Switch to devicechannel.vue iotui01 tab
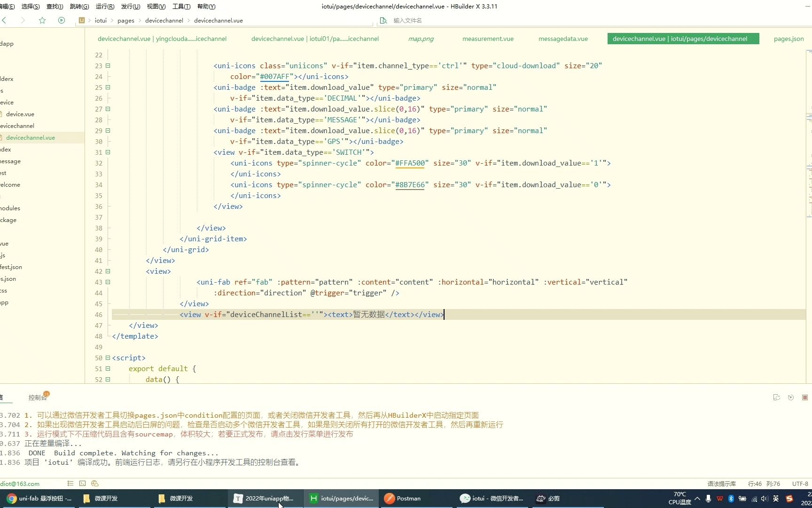 [x=315, y=39]
